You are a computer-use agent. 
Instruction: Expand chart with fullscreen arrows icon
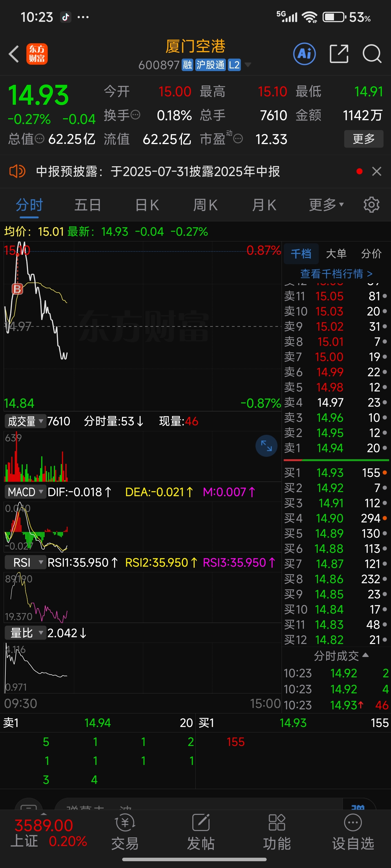point(266,446)
